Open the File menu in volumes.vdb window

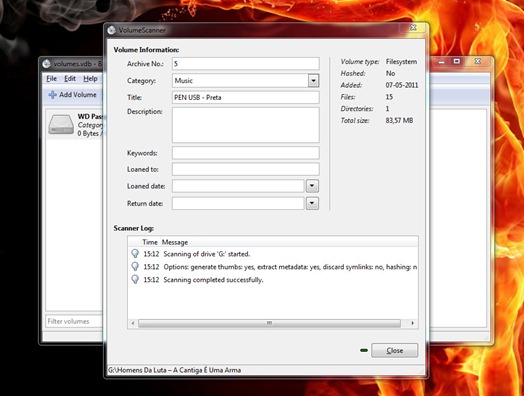(51, 79)
